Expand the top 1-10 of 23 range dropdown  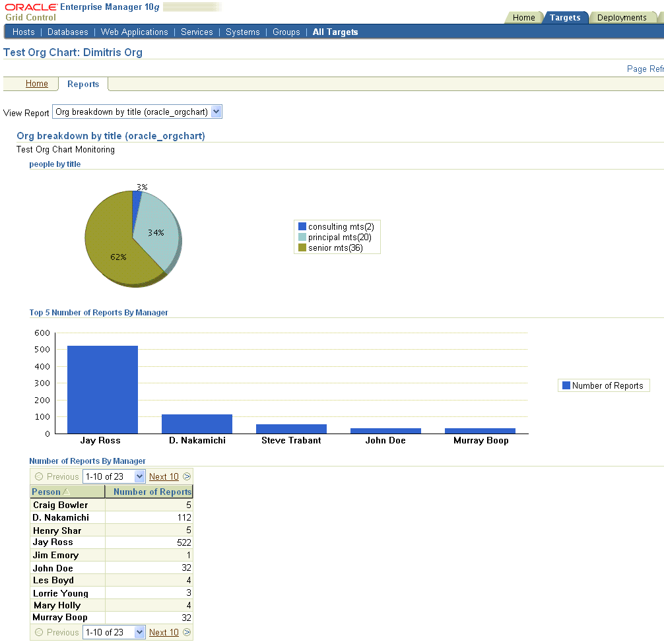(x=139, y=476)
